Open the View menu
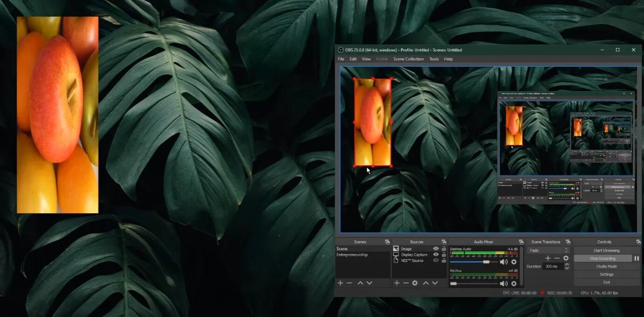This screenshot has width=644, height=317. tap(366, 59)
